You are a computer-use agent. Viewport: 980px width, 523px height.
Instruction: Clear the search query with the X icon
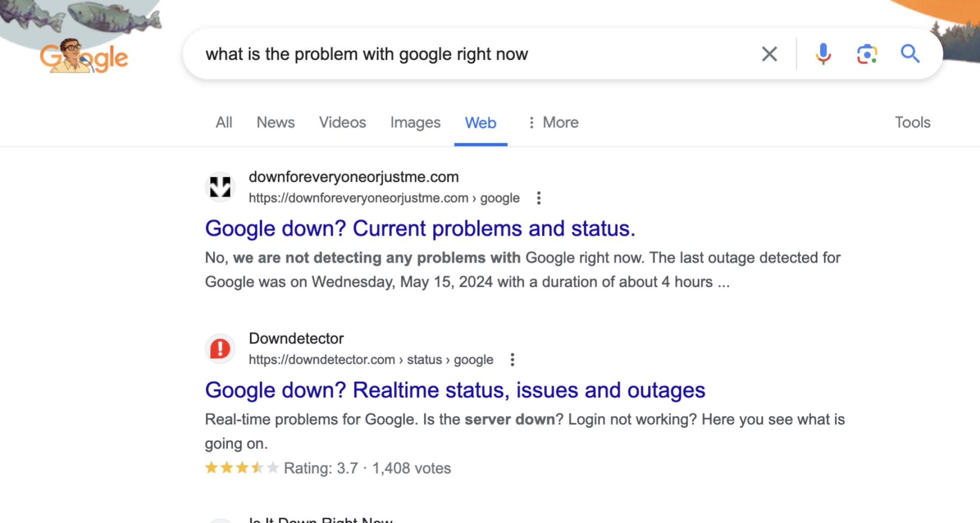click(769, 54)
